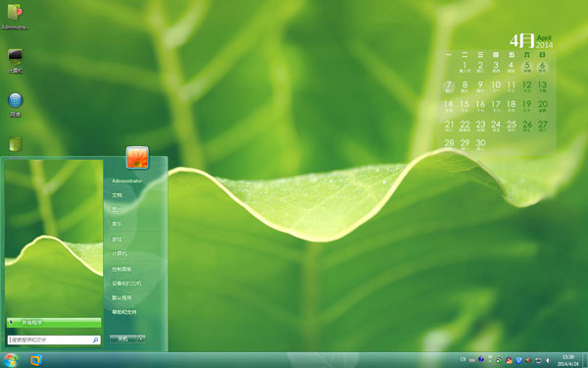Select date 24 on the calendar

(496, 126)
